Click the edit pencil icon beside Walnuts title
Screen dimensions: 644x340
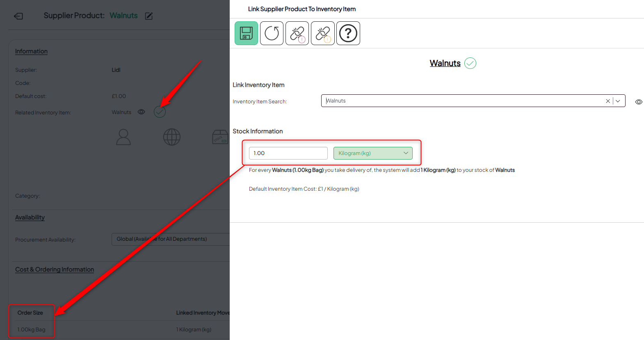coord(149,16)
